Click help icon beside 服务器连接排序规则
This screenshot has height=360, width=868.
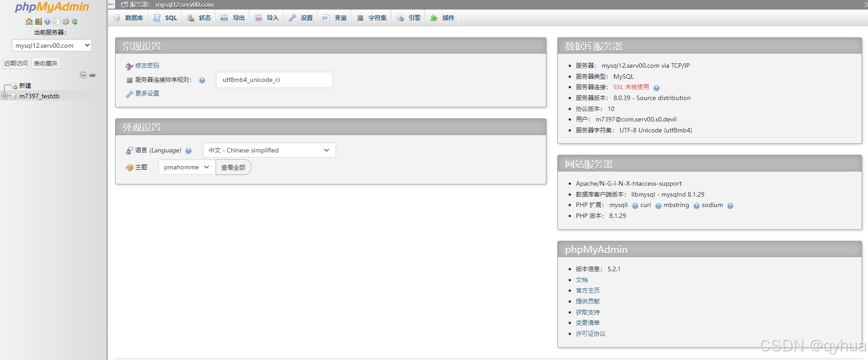click(x=202, y=80)
